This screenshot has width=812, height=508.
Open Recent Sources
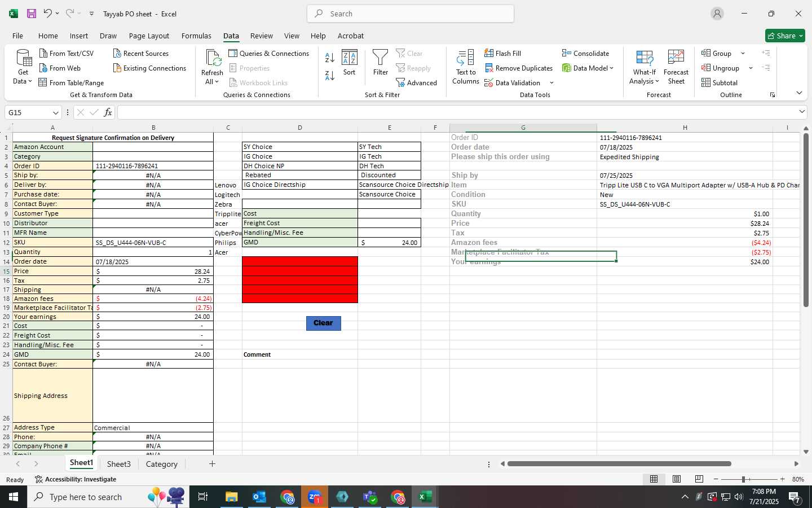point(141,53)
